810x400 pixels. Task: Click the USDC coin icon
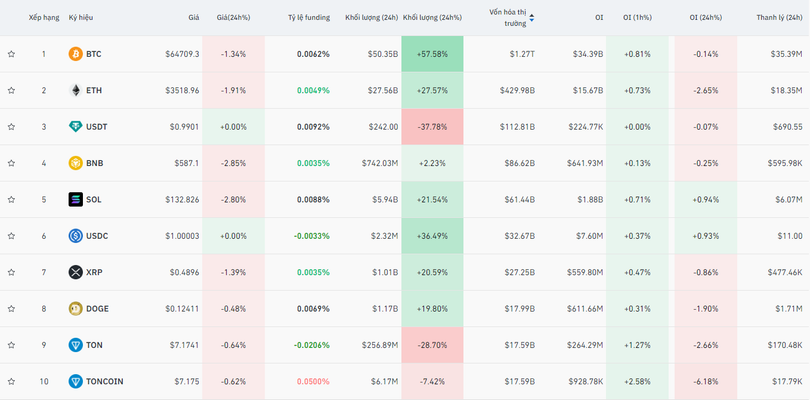(x=75, y=236)
